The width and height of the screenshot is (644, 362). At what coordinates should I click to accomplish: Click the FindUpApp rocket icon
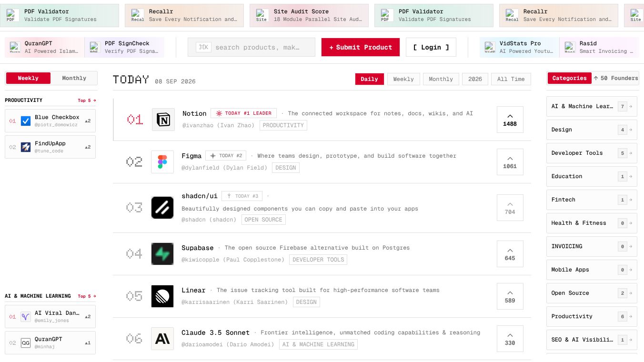click(x=26, y=147)
